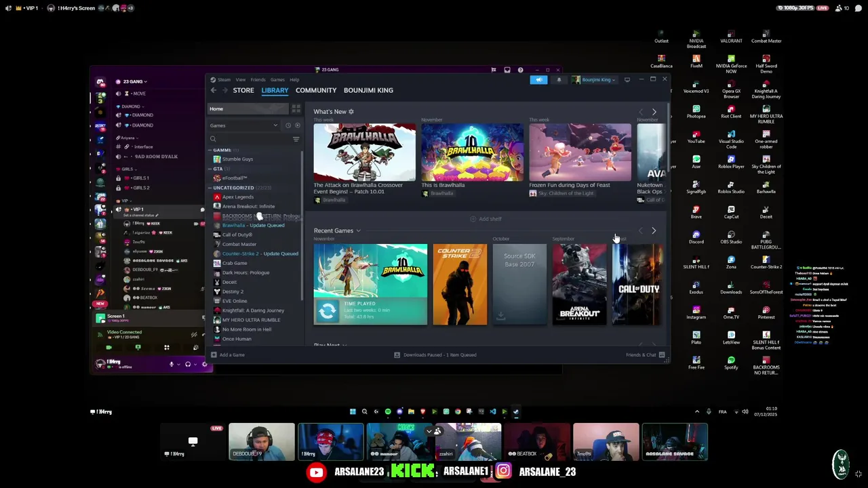Click Add a Game at bottom left
The image size is (868, 488).
pos(228,355)
